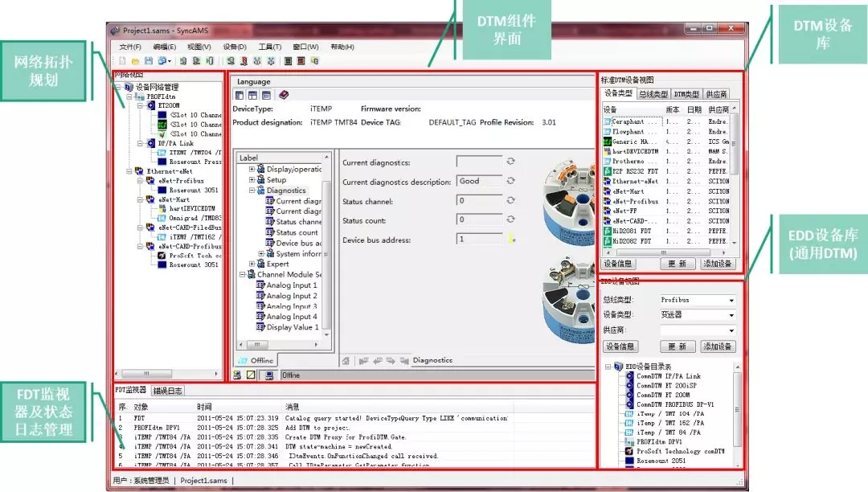Collapse the Diagnostics tree node
This screenshot has height=492, width=868.
(252, 191)
